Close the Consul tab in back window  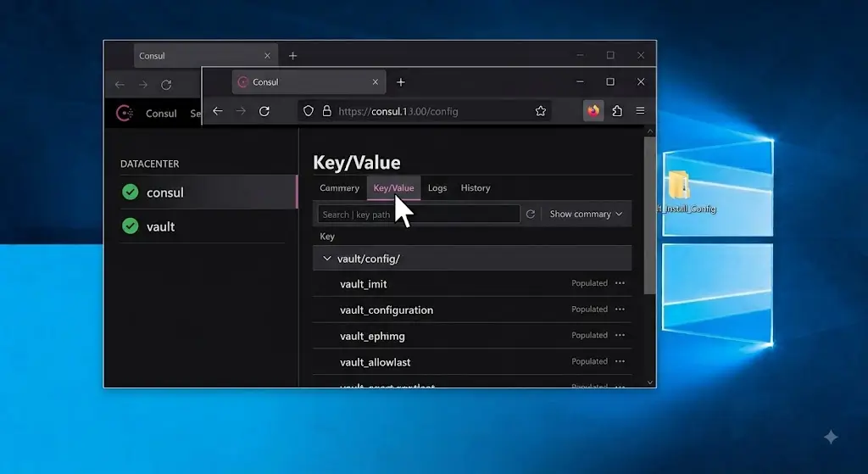tap(267, 56)
